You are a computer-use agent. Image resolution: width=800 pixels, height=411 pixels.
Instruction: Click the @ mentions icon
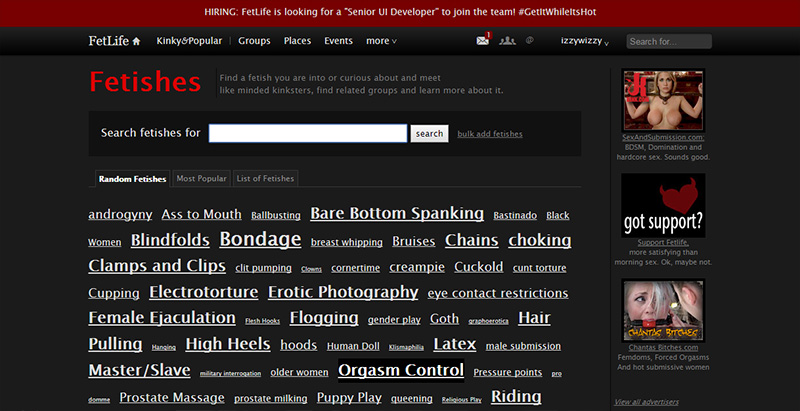[530, 41]
